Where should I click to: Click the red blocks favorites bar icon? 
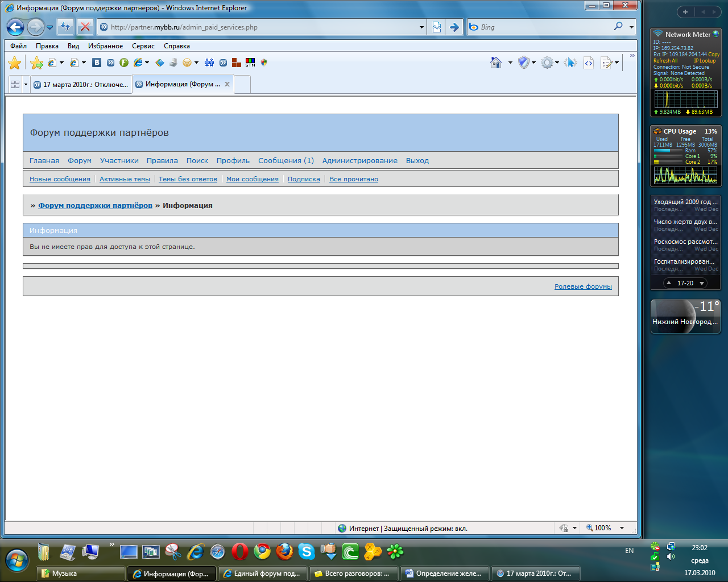click(236, 63)
